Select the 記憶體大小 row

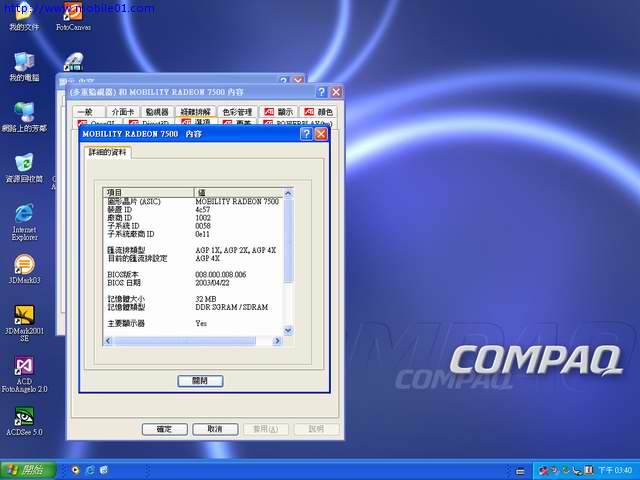coord(193,299)
